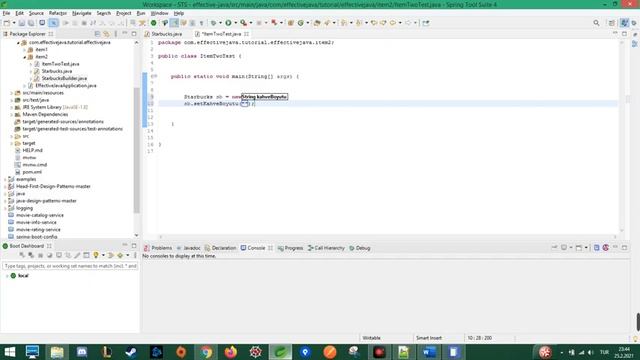The height and width of the screenshot is (360, 640).
Task: Click the Pin Editor icon at toolbar end
Action: [426, 23]
